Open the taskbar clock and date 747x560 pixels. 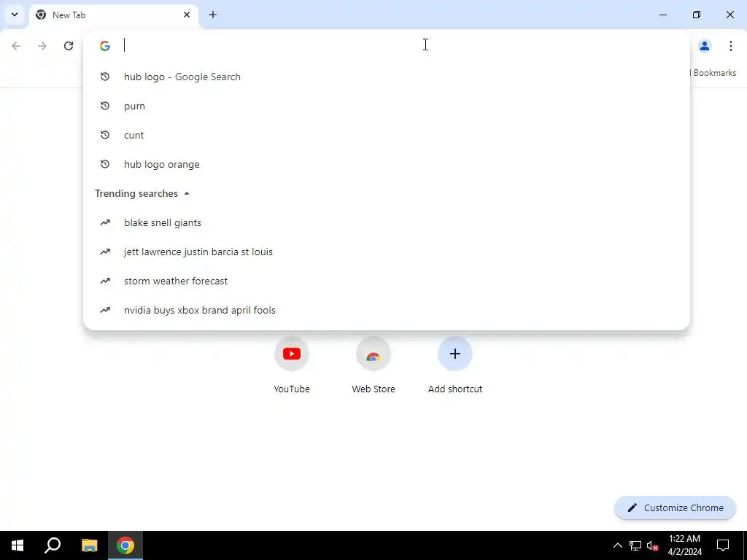684,545
